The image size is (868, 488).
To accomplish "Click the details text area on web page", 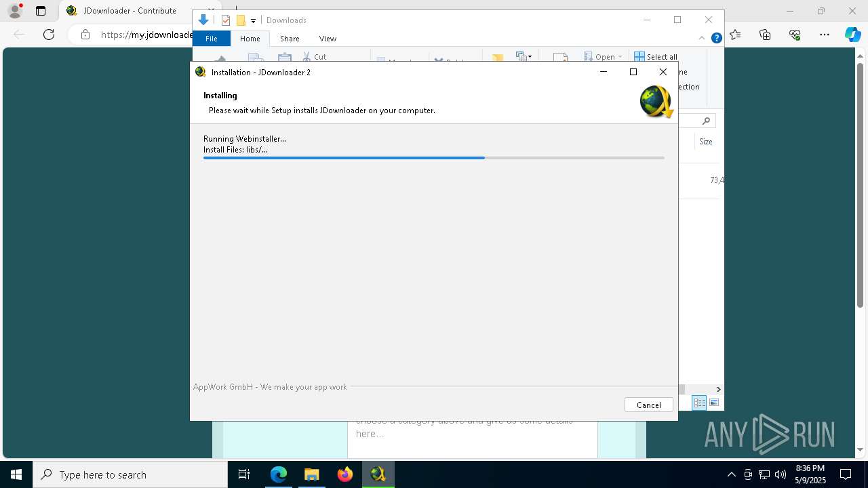I will pos(473,439).
